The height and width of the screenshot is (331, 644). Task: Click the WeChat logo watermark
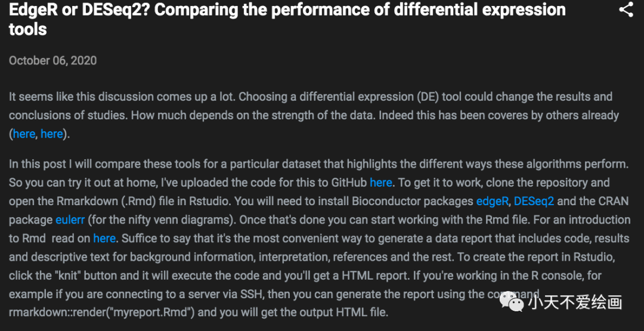point(512,301)
